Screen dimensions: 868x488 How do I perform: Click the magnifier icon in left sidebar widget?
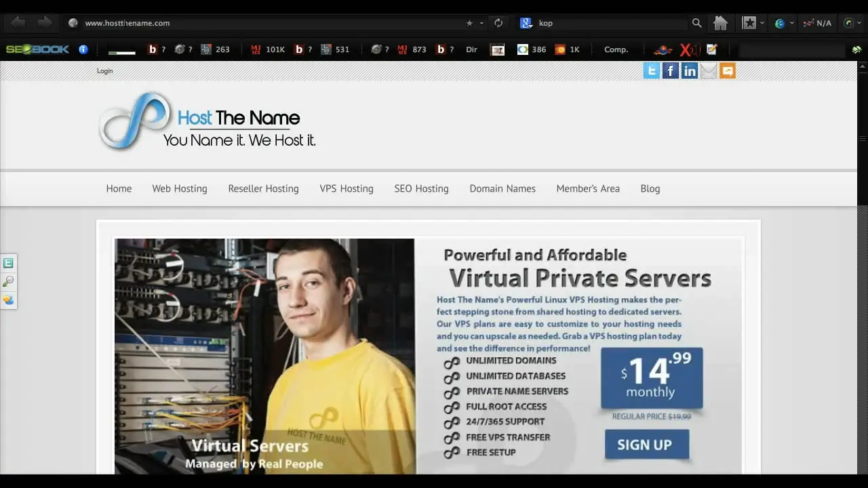pyautogui.click(x=8, y=281)
